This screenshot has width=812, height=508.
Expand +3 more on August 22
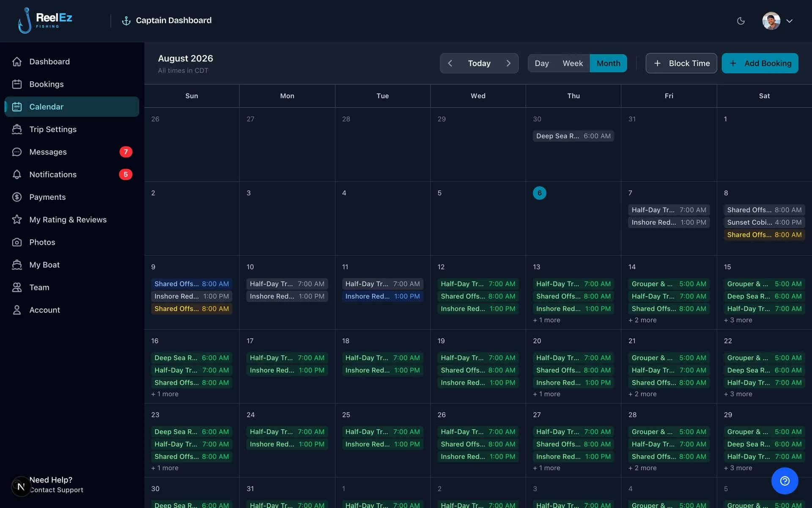738,394
